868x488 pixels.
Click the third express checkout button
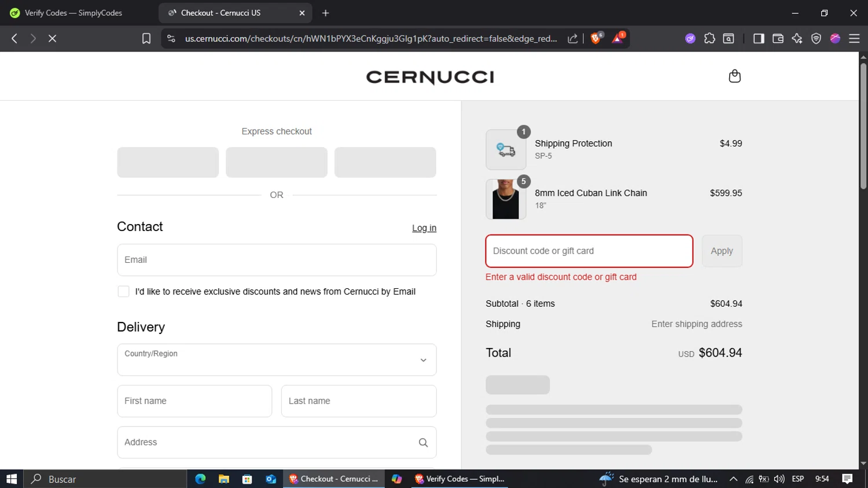385,162
